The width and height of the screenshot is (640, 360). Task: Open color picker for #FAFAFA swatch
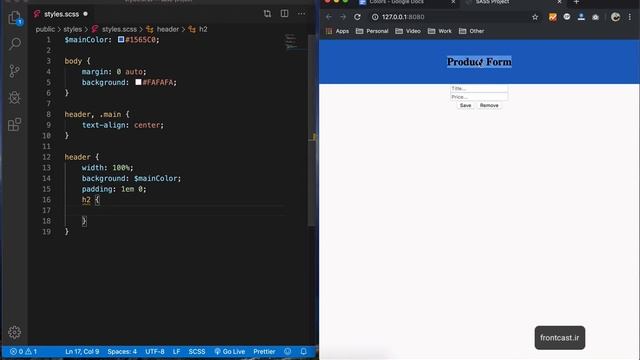tap(138, 82)
